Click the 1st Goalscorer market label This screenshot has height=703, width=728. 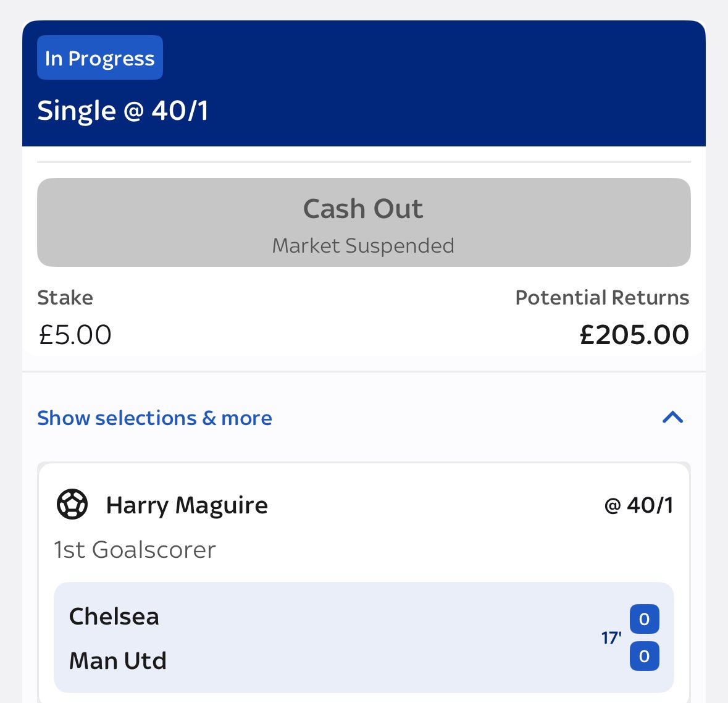click(135, 550)
